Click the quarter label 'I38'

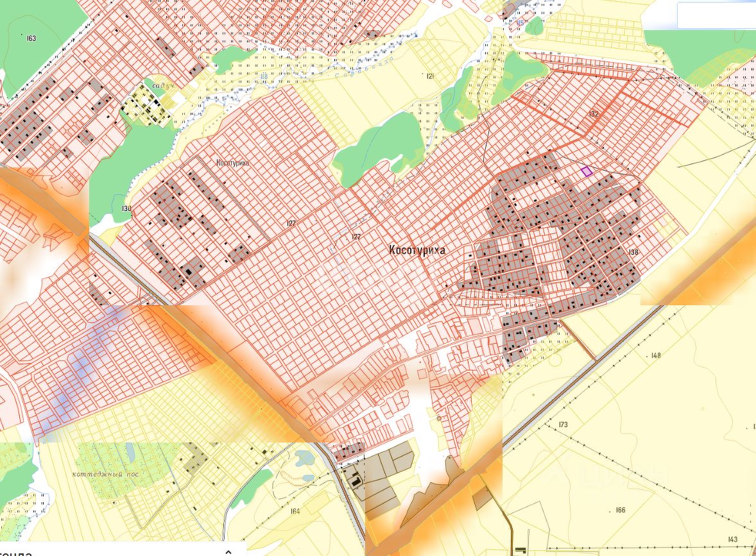pyautogui.click(x=633, y=253)
